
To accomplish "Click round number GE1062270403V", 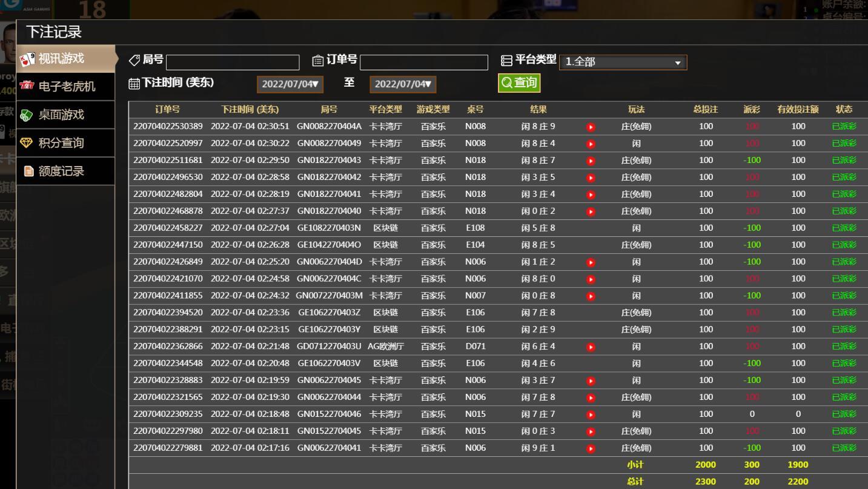I will tap(329, 364).
